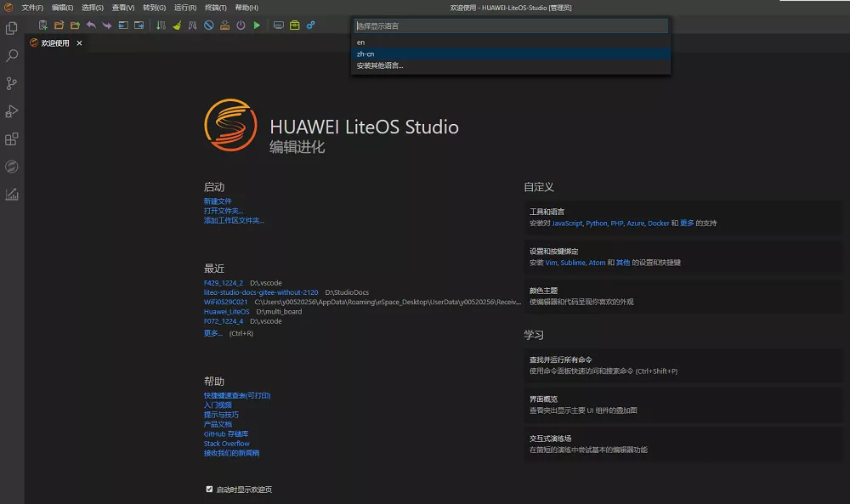
Task: Click the Open File folder toolbar icon
Action: coord(59,25)
